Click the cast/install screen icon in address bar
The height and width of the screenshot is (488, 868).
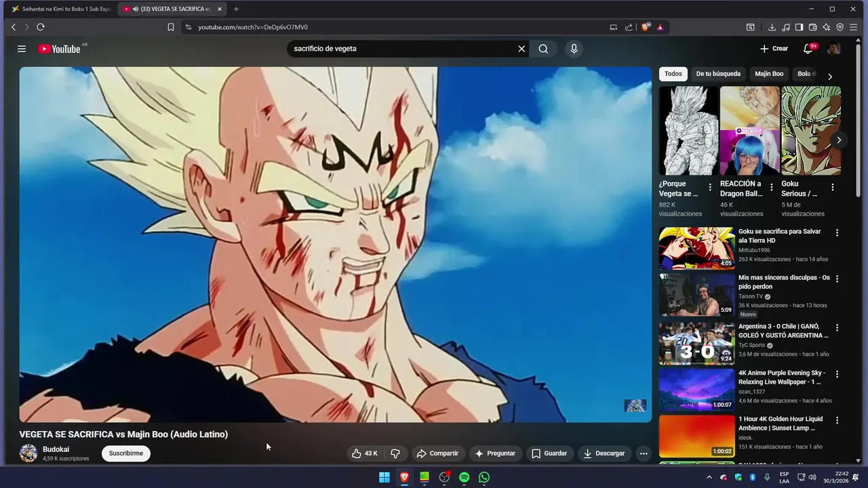614,27
